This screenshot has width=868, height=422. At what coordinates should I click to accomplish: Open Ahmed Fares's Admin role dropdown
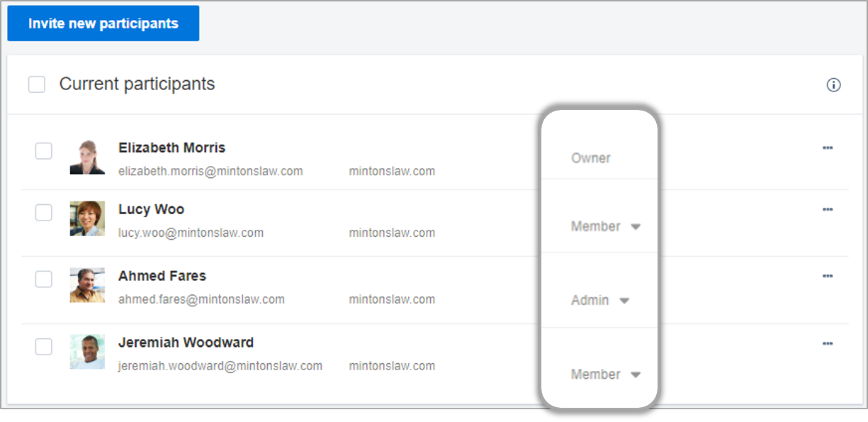pyautogui.click(x=600, y=300)
